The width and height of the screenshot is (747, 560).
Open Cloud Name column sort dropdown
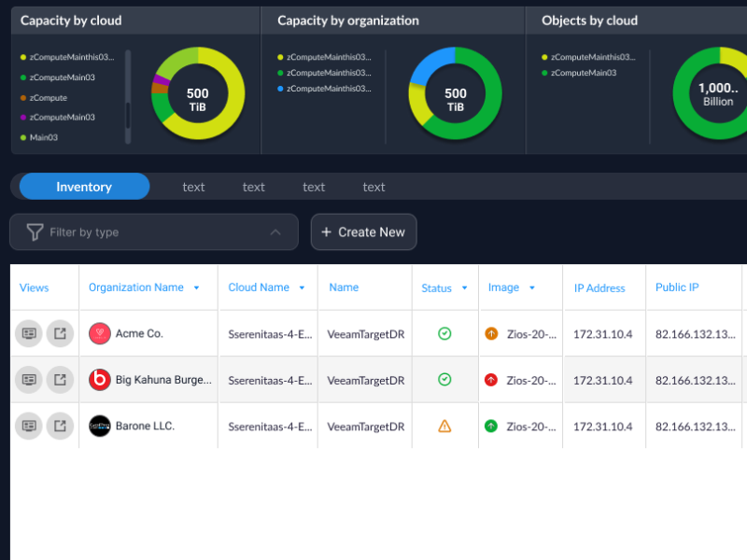[x=302, y=288]
